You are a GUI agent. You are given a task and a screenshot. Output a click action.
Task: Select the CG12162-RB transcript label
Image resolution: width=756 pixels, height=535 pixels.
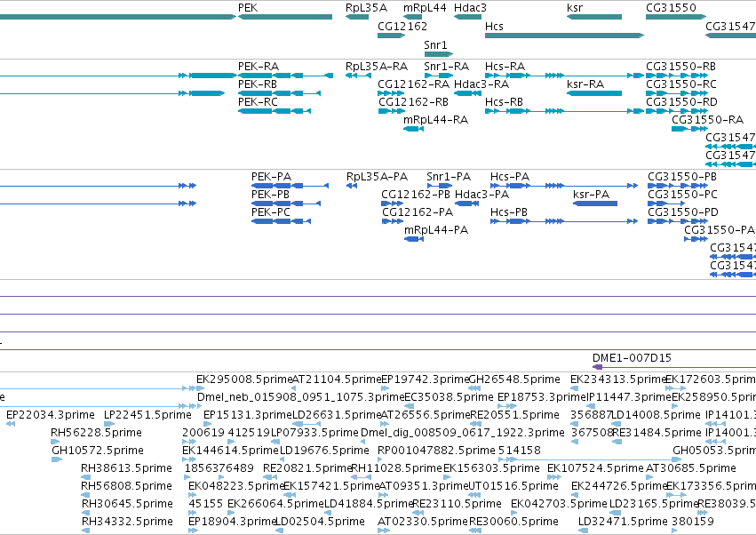pos(413,102)
